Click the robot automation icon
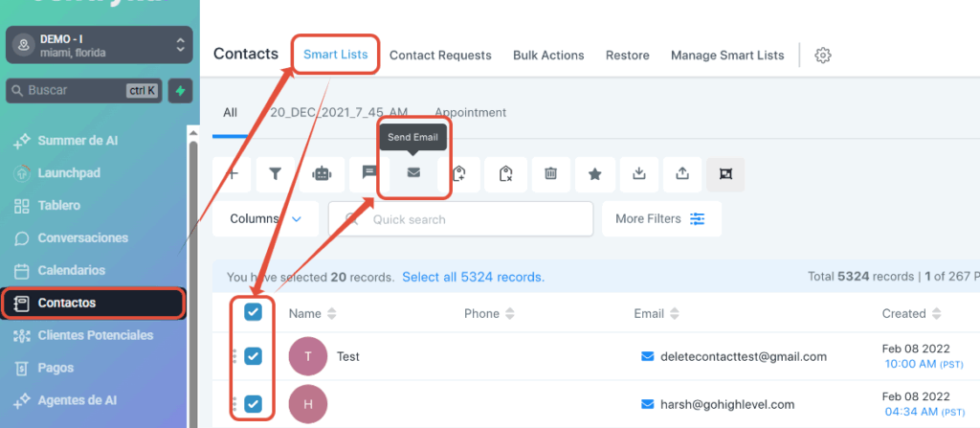 pos(323,173)
